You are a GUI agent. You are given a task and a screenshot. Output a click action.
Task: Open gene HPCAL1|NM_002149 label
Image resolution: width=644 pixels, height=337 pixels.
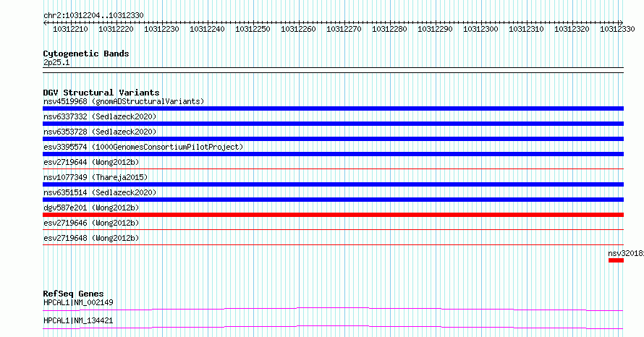click(x=78, y=302)
